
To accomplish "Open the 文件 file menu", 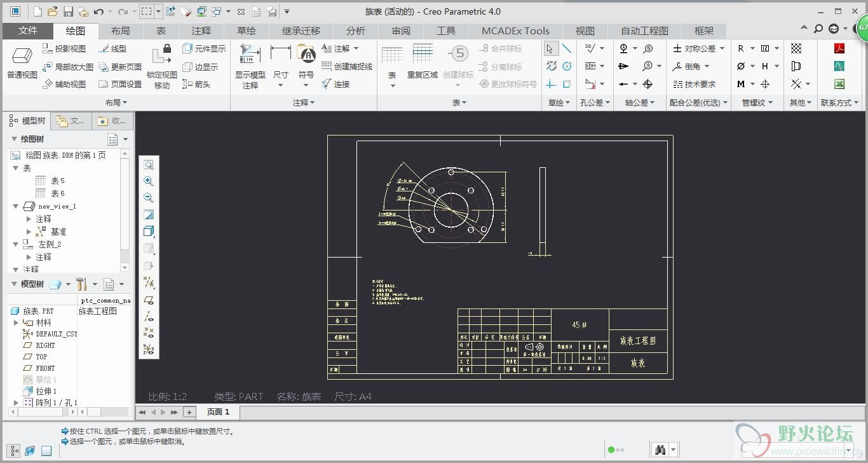I will point(28,31).
